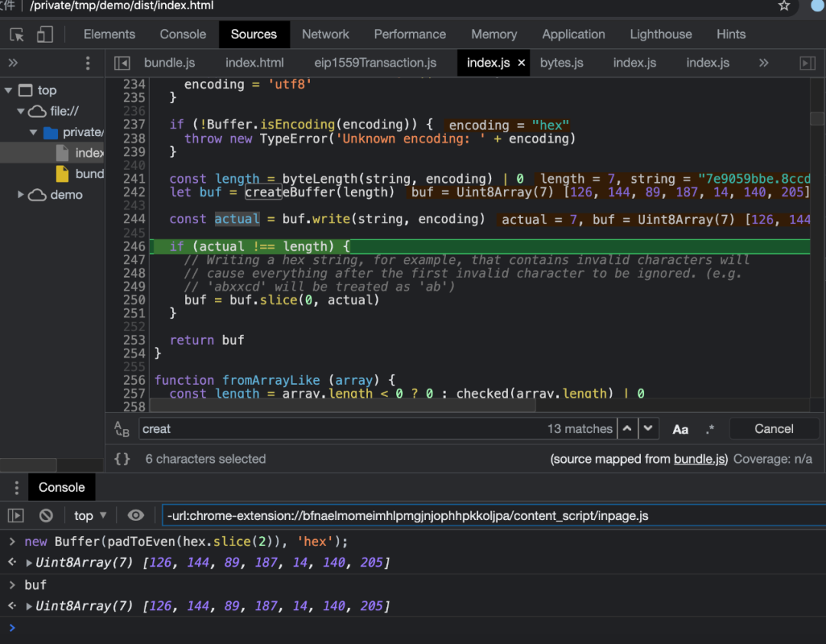Screen dimensions: 826x644
Task: Follow the bundle.js source map link
Action: pyautogui.click(x=700, y=459)
